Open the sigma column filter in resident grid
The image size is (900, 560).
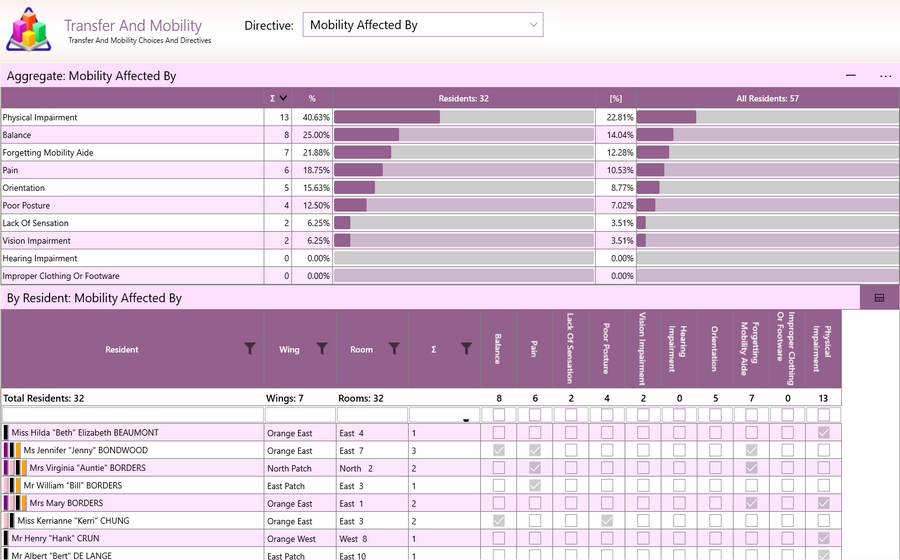coord(466,348)
